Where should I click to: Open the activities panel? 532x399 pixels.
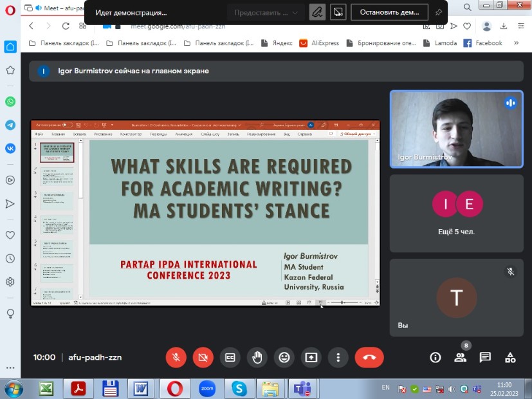click(510, 357)
